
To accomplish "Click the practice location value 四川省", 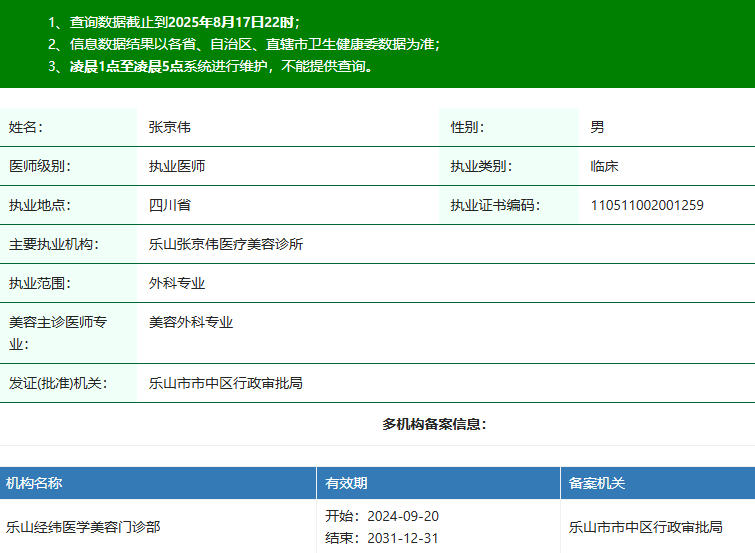I will [x=170, y=205].
